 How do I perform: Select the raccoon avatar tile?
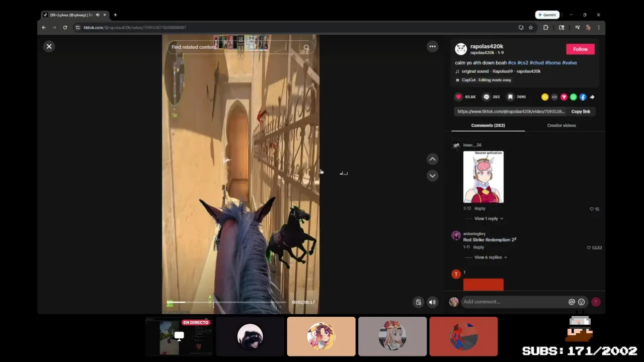click(250, 336)
